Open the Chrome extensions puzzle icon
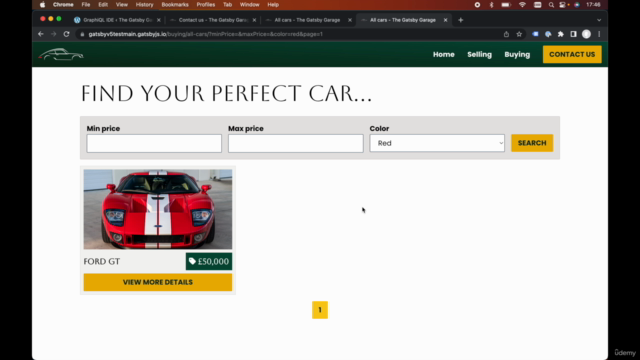 click(561, 34)
